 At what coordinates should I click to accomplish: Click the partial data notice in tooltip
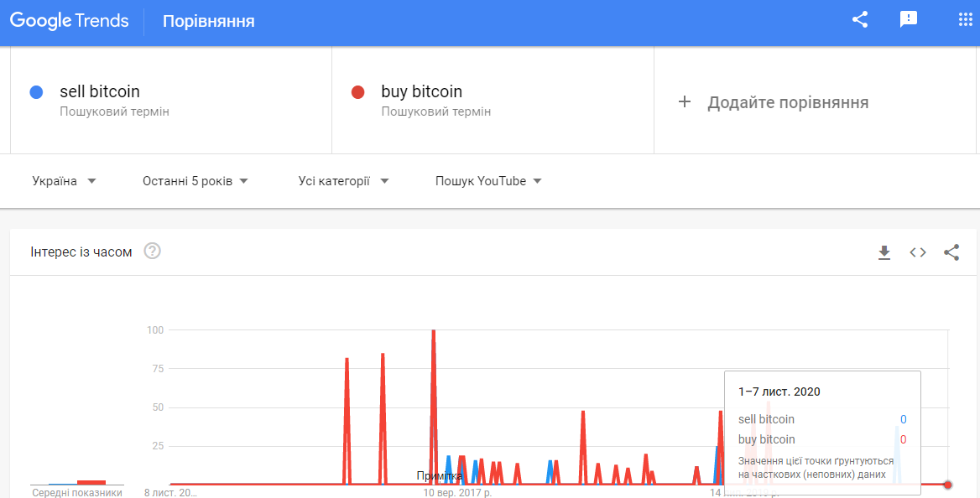point(816,467)
